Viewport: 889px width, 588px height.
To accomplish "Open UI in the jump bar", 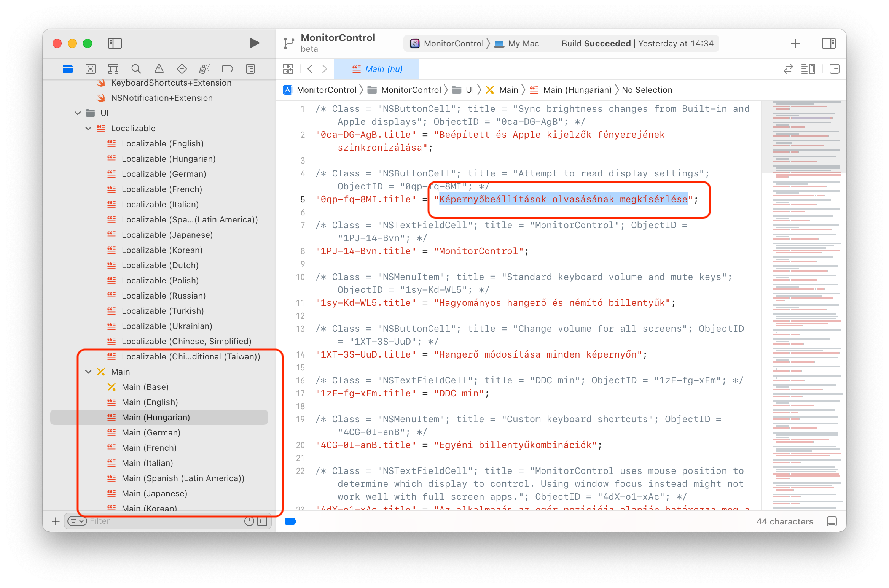I will (x=469, y=90).
